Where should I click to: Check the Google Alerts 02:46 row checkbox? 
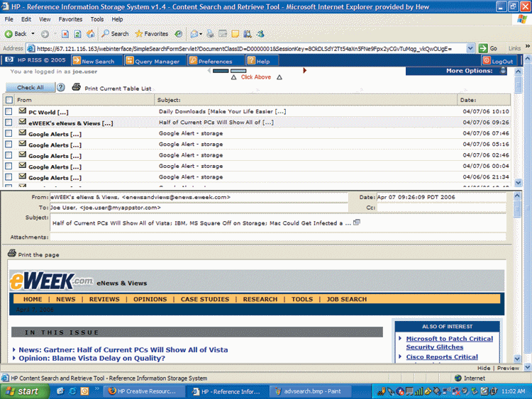click(9, 155)
